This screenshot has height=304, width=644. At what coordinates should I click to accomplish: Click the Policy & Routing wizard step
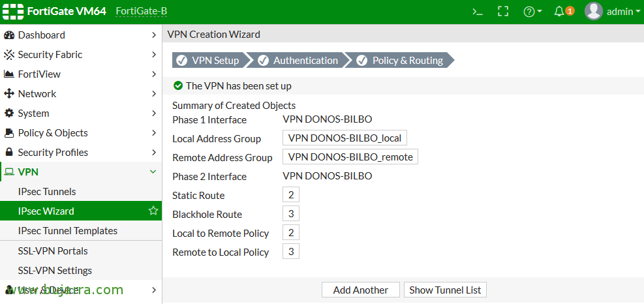pyautogui.click(x=401, y=61)
